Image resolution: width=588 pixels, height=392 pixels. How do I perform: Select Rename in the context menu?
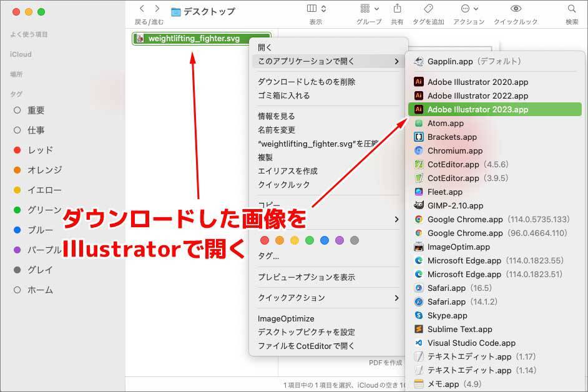tap(277, 130)
